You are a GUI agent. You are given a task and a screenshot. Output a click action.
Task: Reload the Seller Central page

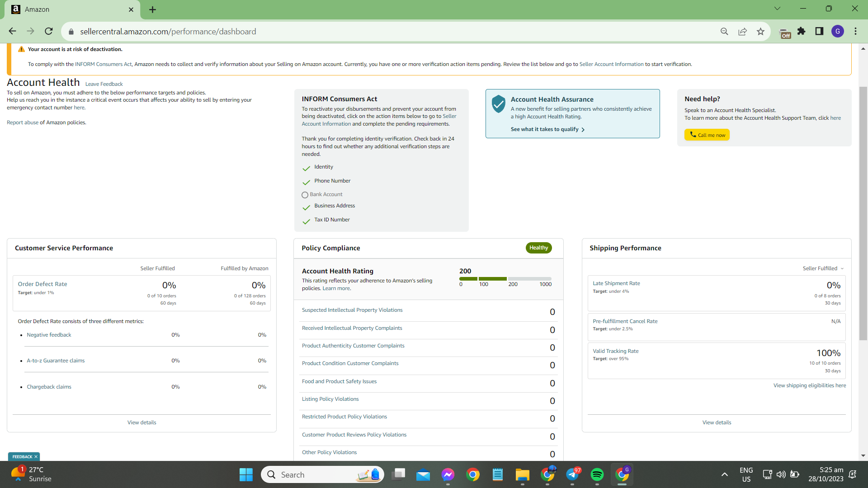(49, 31)
